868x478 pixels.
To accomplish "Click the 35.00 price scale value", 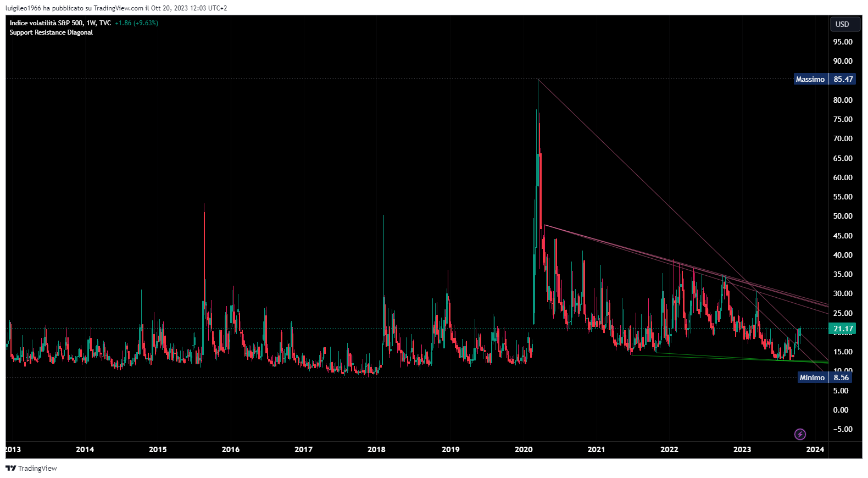I will [843, 274].
